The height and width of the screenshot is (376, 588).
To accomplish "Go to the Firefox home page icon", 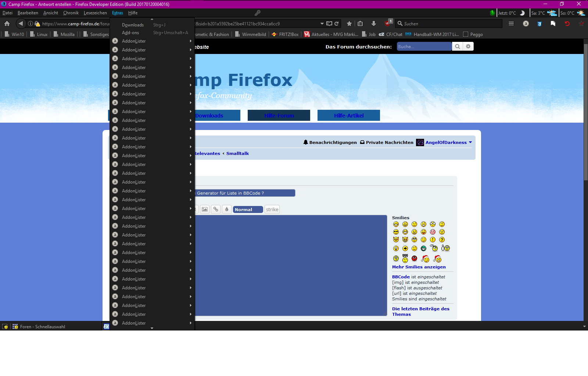I will point(7,23).
